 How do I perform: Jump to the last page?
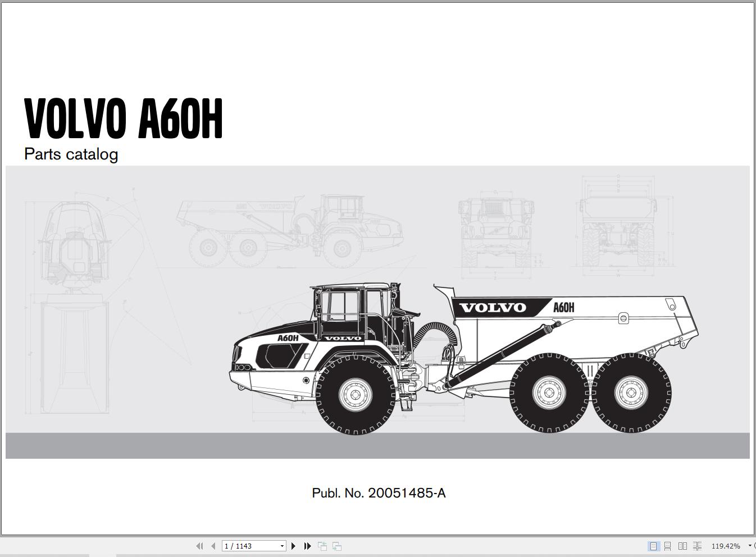pos(308,546)
